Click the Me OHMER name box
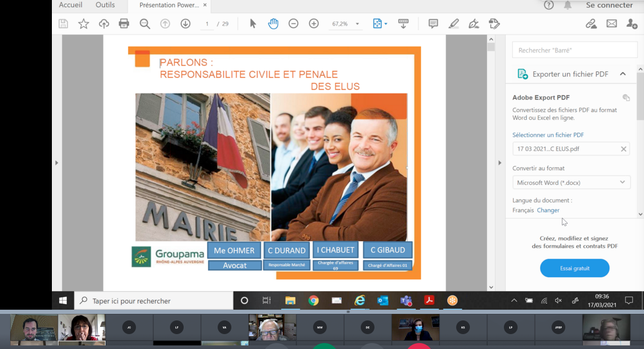 (234, 250)
